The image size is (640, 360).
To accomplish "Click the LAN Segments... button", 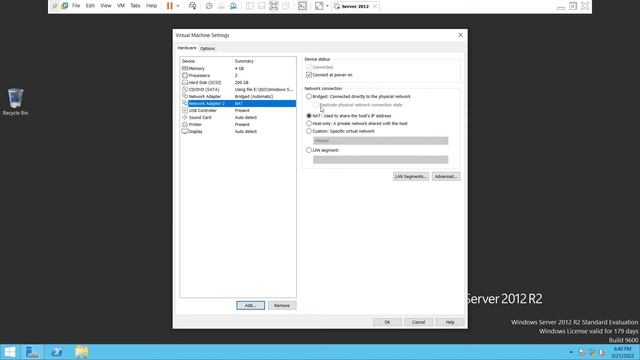I will click(411, 176).
